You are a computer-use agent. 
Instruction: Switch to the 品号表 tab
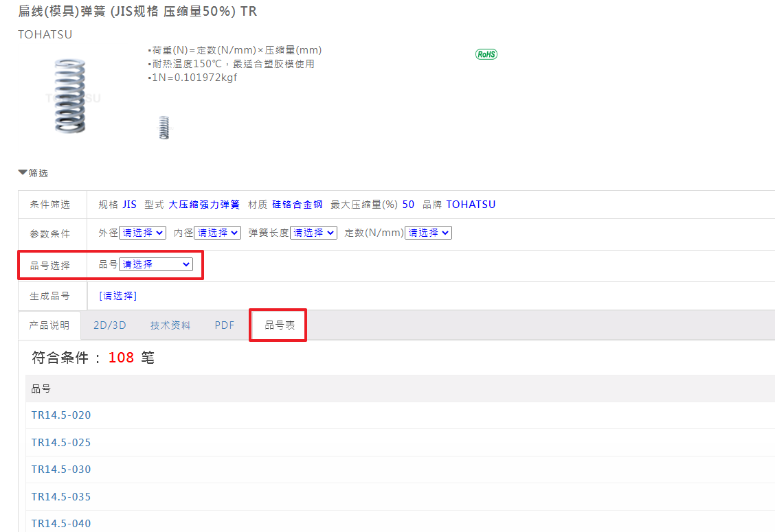tap(280, 325)
